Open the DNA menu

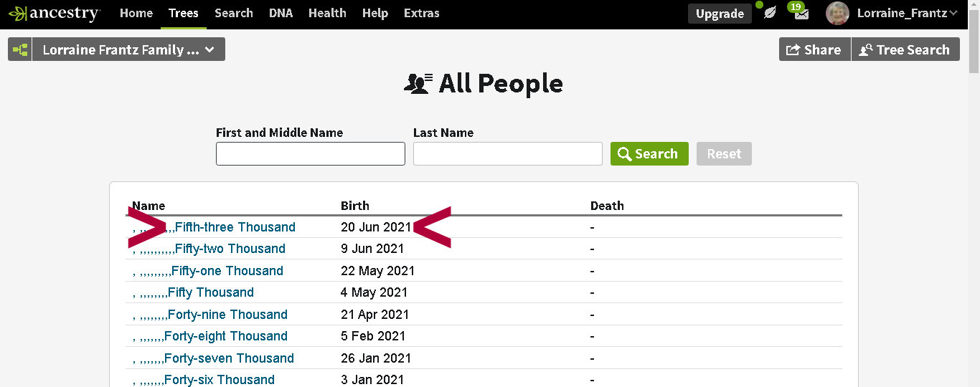point(281,14)
